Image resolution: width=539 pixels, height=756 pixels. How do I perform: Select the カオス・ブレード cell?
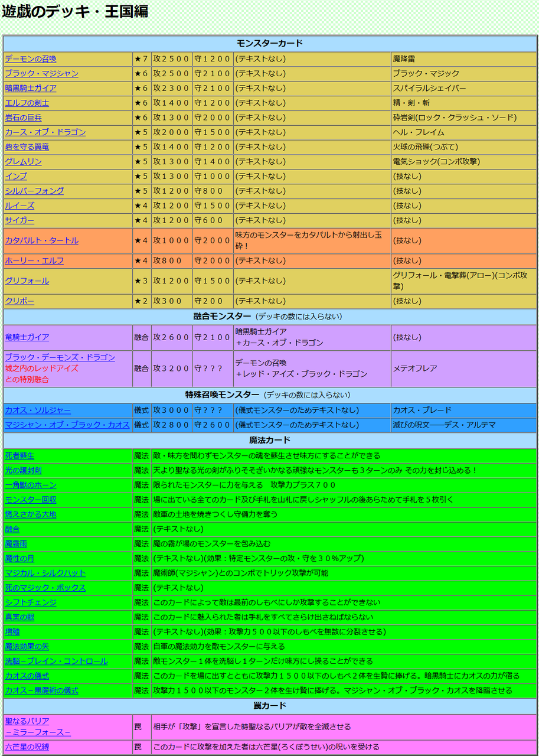[x=463, y=410]
